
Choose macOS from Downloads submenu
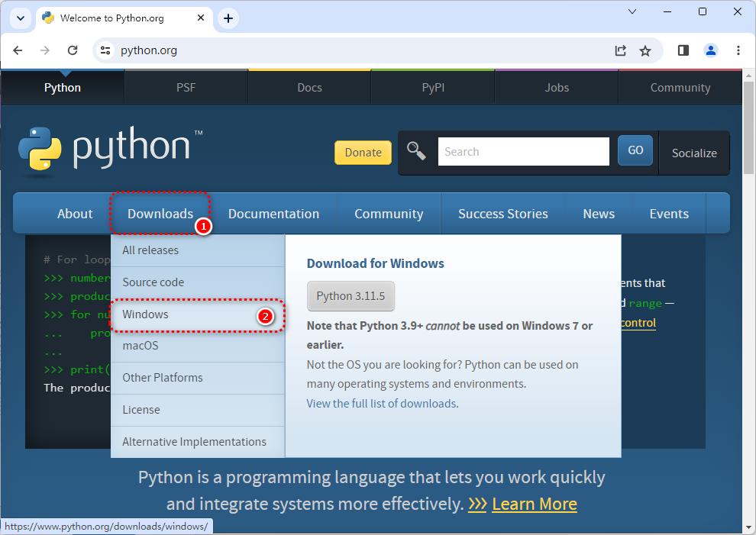(x=198, y=346)
